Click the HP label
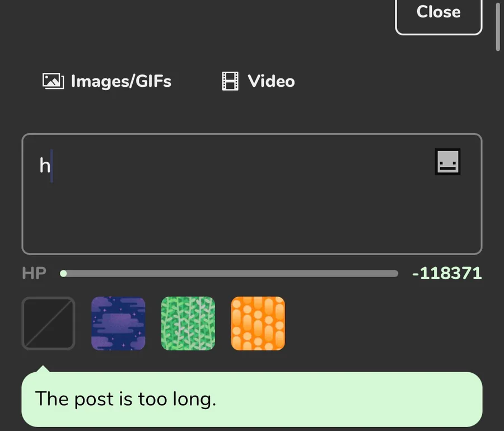Image resolution: width=504 pixels, height=431 pixels. coord(34,274)
